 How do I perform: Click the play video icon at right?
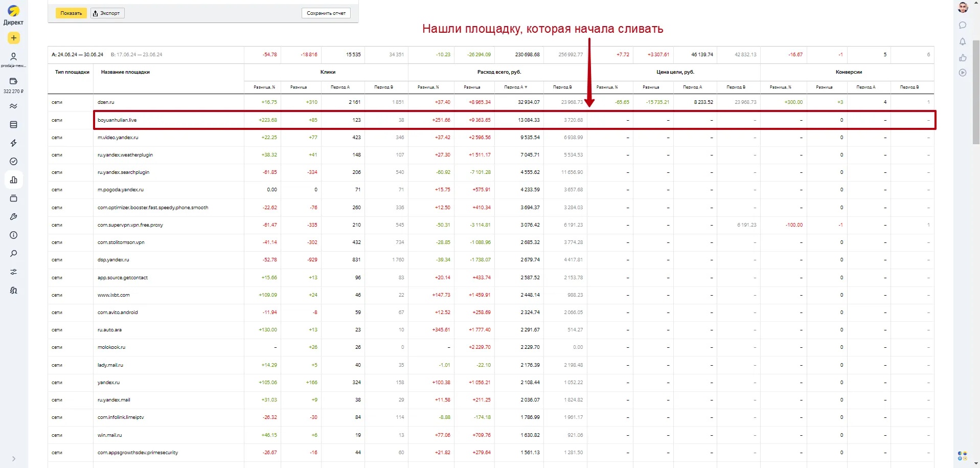pyautogui.click(x=963, y=73)
